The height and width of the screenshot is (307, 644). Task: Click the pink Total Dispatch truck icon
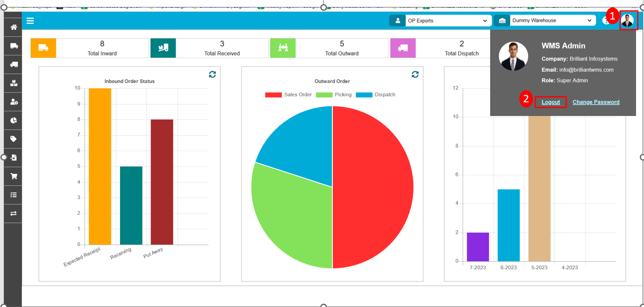click(403, 48)
